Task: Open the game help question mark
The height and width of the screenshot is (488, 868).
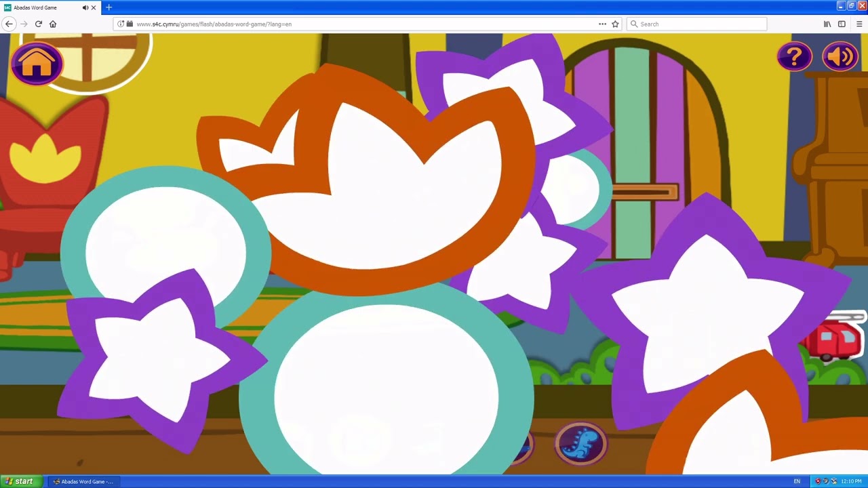Action: click(x=795, y=57)
